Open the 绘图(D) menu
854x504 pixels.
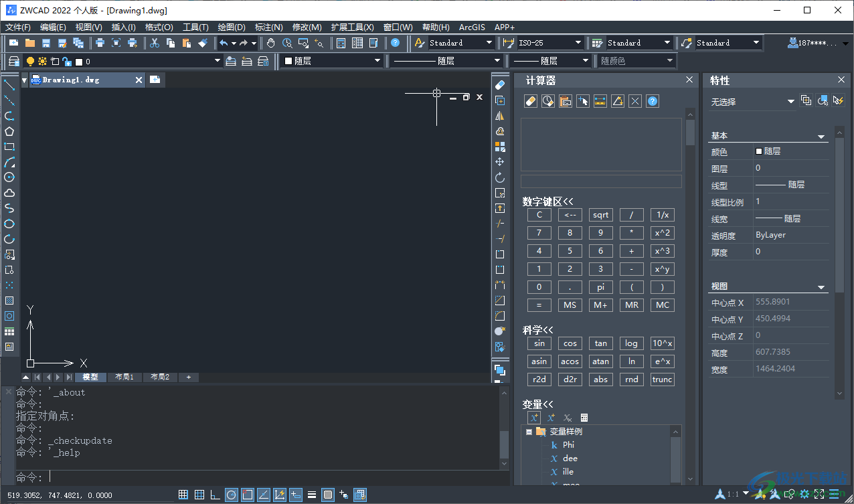[x=232, y=27]
